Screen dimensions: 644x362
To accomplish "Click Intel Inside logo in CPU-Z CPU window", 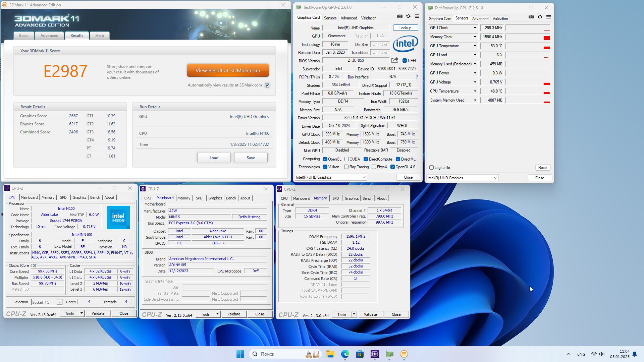I will [118, 218].
